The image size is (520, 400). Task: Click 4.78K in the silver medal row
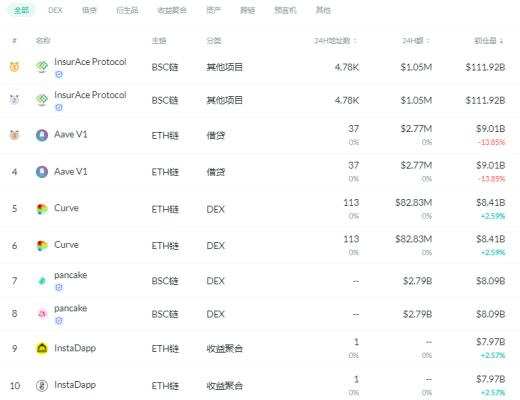[347, 100]
